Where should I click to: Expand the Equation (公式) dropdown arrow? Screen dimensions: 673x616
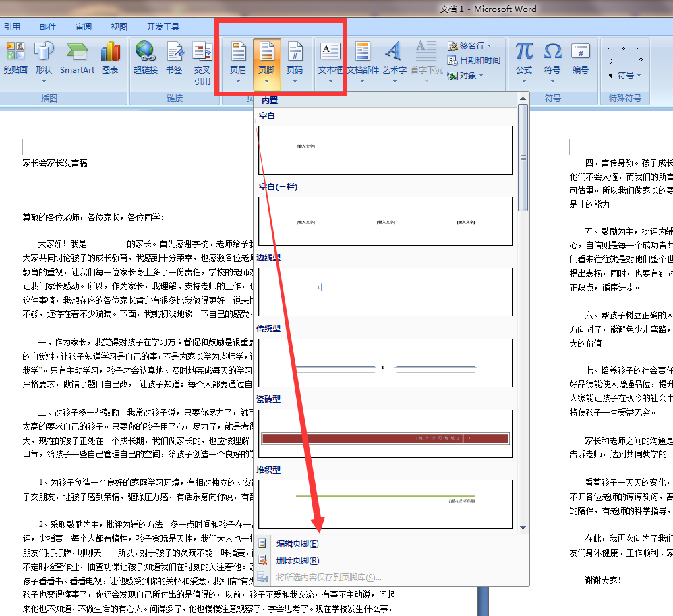coord(524,81)
